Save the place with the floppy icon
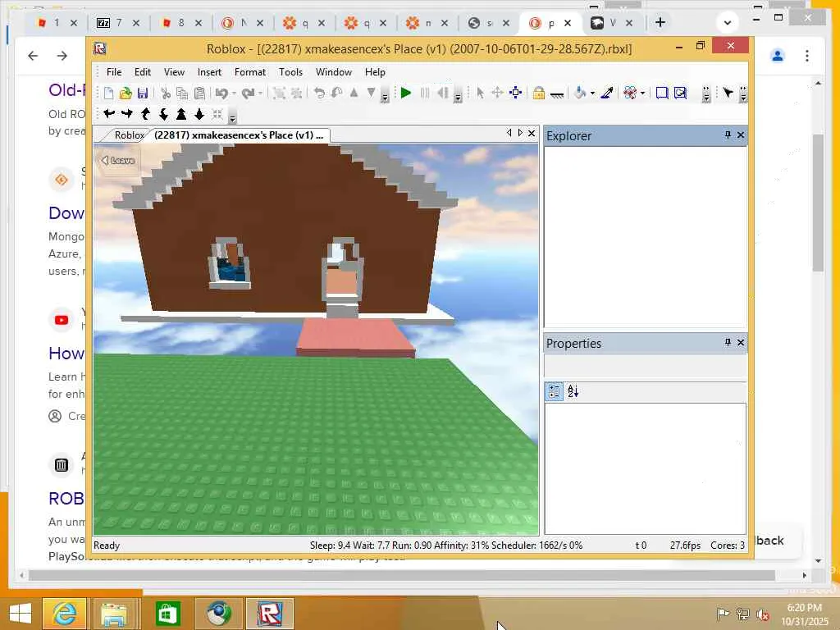 click(x=143, y=94)
